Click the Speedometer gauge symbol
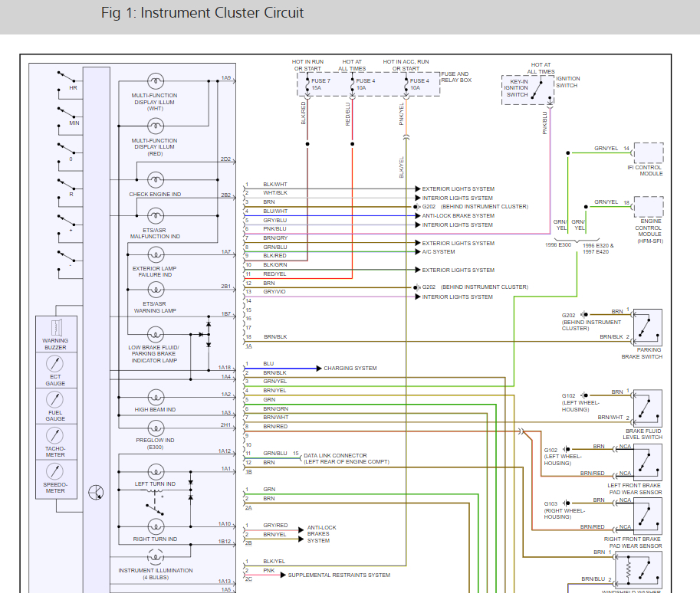This screenshot has height=613, width=700. coord(55,471)
